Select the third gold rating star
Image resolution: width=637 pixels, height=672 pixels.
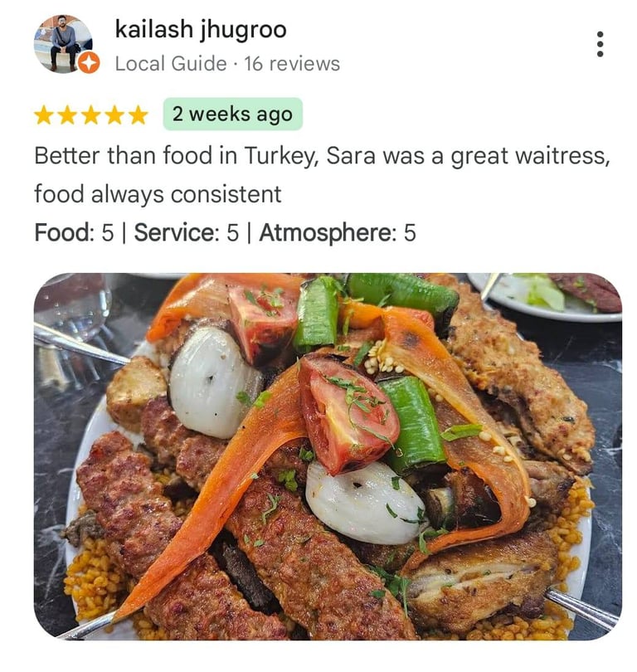pos(90,115)
